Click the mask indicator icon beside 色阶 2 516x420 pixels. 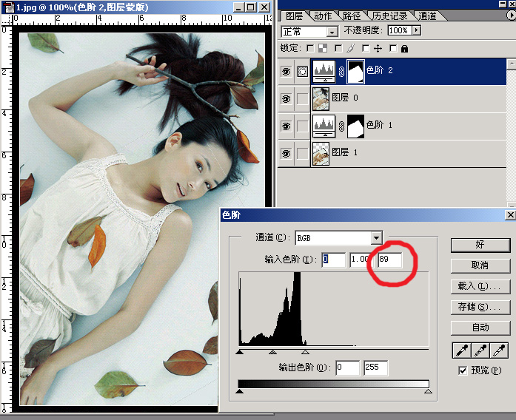point(302,71)
